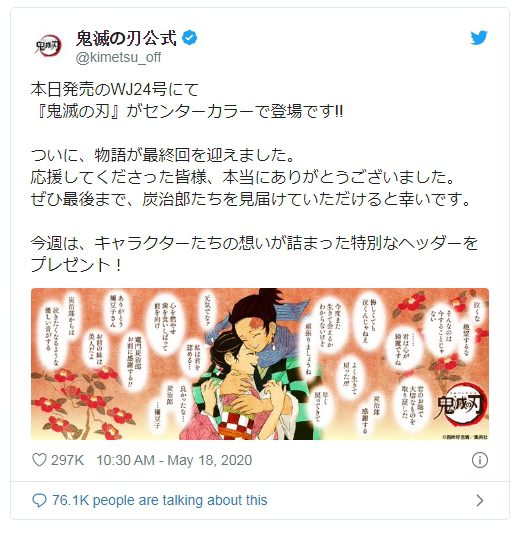The image size is (516, 534).
Task: Open the attached Tanjiro and Nezuko header image
Action: pos(260,364)
